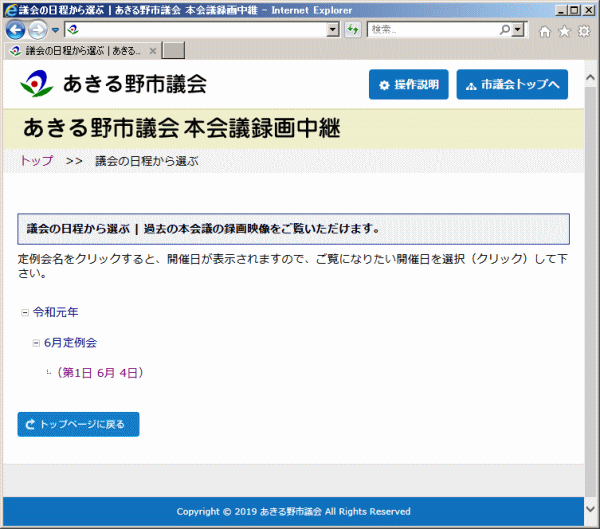Screen dimensions: 600x529
Task: Collapse the 6月定例会 tree node
Action: (36, 343)
